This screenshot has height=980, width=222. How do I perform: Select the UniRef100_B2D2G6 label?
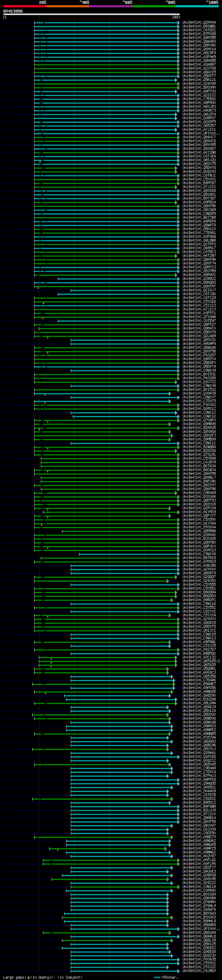pyautogui.click(x=199, y=451)
